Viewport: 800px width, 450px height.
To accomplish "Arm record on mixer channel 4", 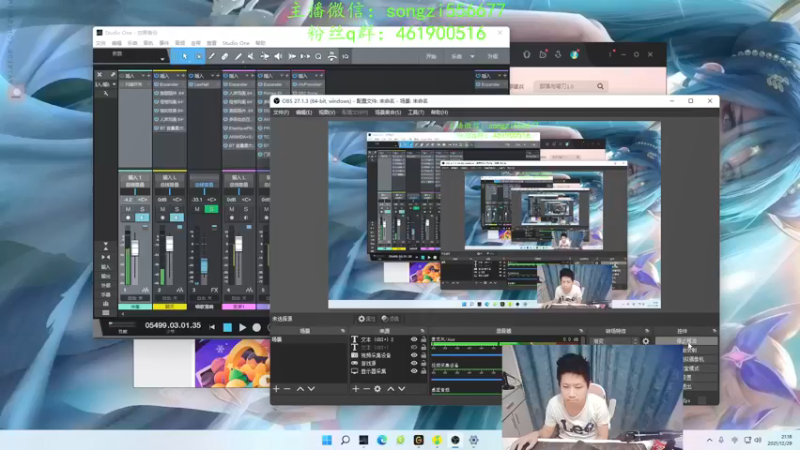I will point(232,218).
